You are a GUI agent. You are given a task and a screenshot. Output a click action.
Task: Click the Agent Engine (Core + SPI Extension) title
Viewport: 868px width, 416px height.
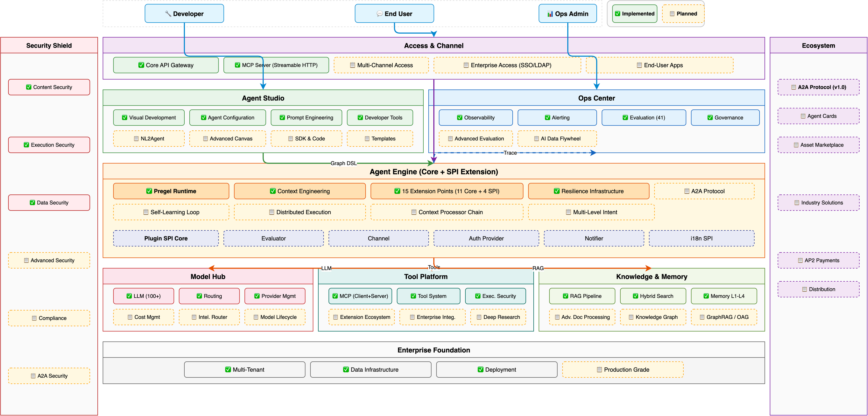[x=434, y=172]
